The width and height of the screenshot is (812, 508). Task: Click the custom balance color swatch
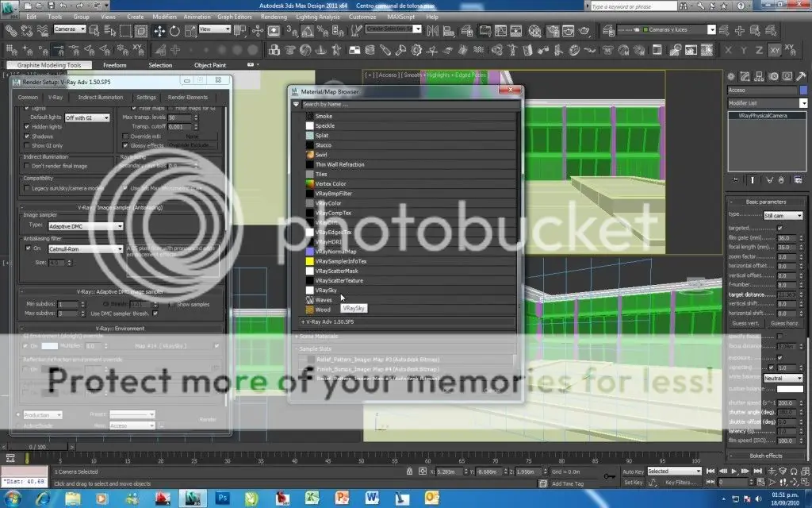790,388
